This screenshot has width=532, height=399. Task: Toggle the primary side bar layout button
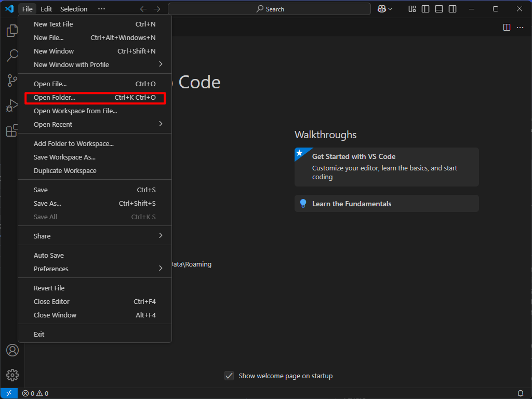pyautogui.click(x=425, y=9)
